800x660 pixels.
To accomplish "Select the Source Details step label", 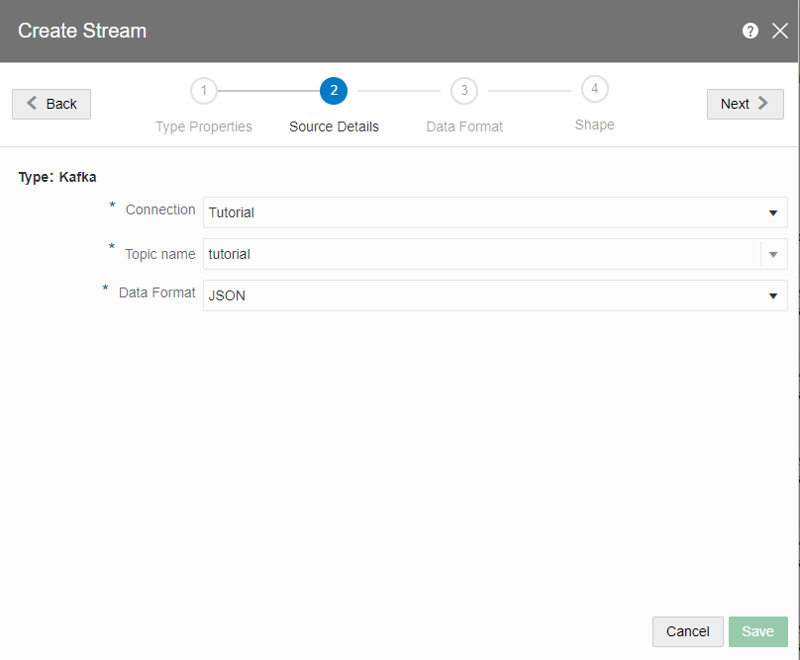I will (334, 127).
